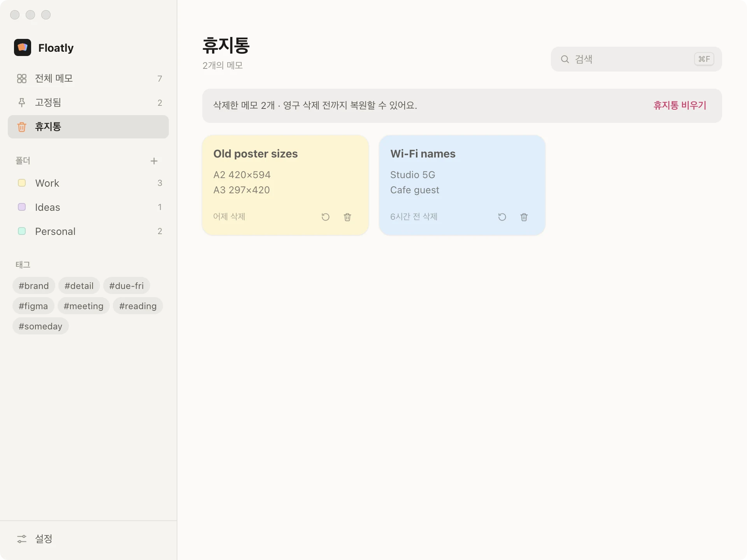Click the 6시간 전 삭제 timestamp text
Viewport: 747px width, 560px height.
click(x=414, y=217)
